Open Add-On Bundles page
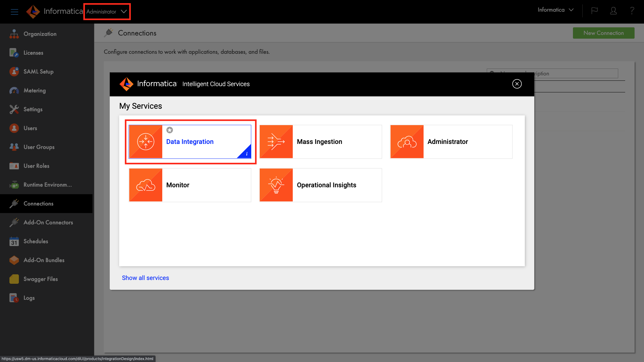The image size is (644, 362). (46, 260)
